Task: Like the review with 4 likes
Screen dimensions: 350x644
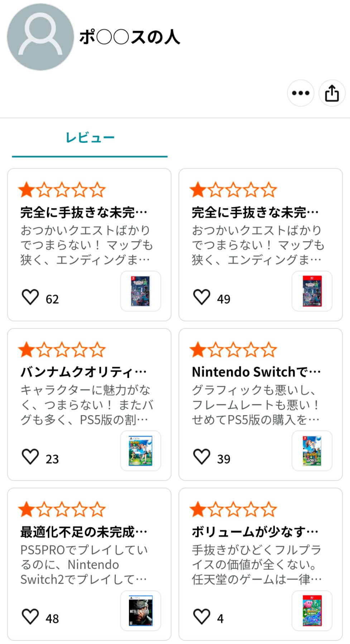Action: pos(202,616)
